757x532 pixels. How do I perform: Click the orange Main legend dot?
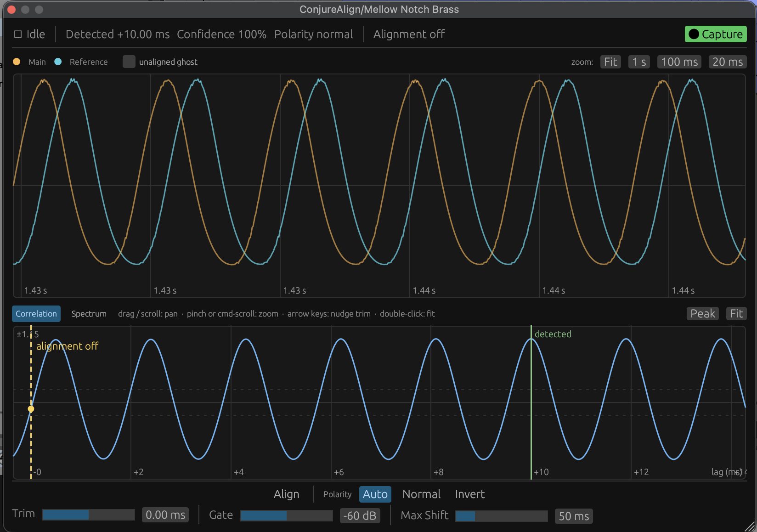(17, 62)
